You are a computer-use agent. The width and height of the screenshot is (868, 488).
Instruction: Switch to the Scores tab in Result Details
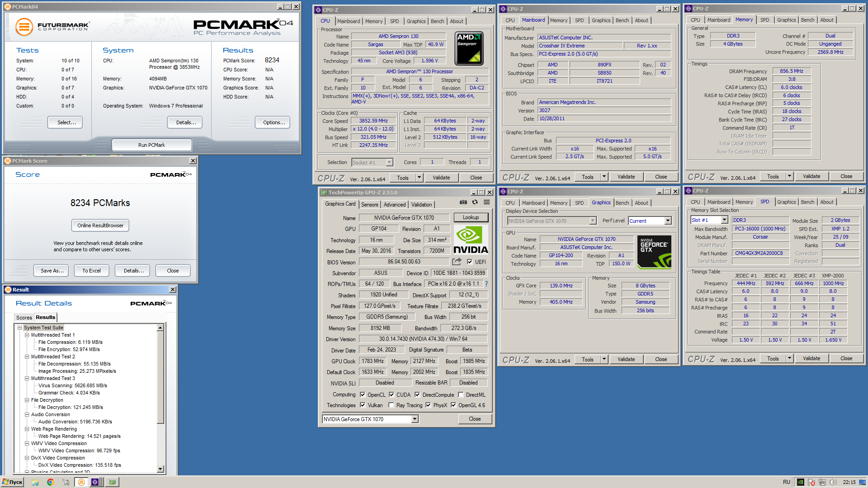click(24, 318)
